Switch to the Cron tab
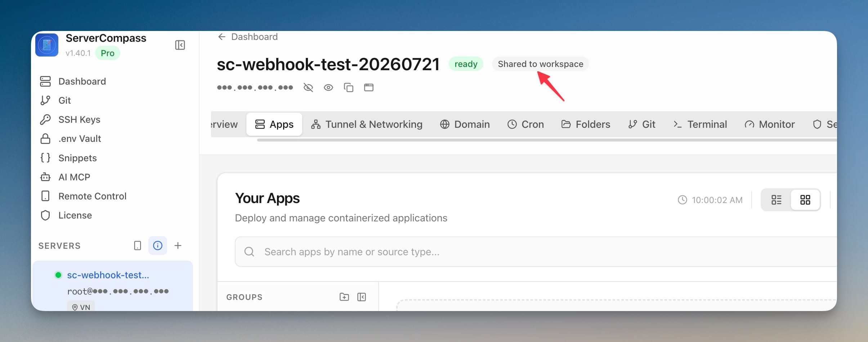This screenshot has width=868, height=342. coord(525,124)
